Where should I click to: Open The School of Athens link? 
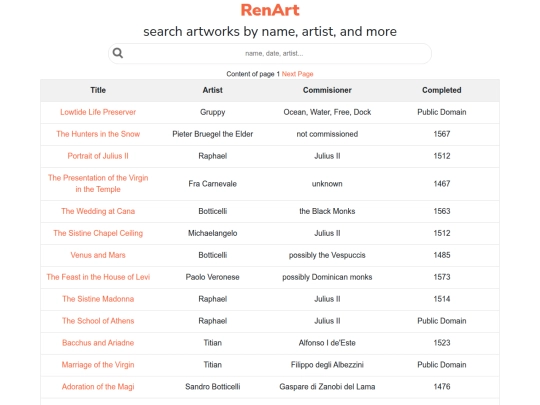coord(98,321)
